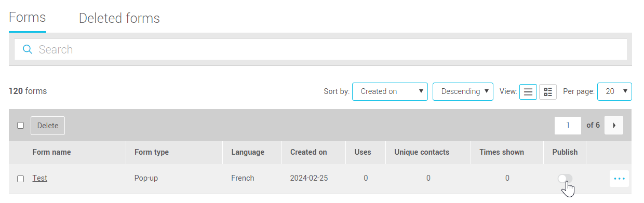Click the Publish column header
The height and width of the screenshot is (203, 644).
[565, 152]
